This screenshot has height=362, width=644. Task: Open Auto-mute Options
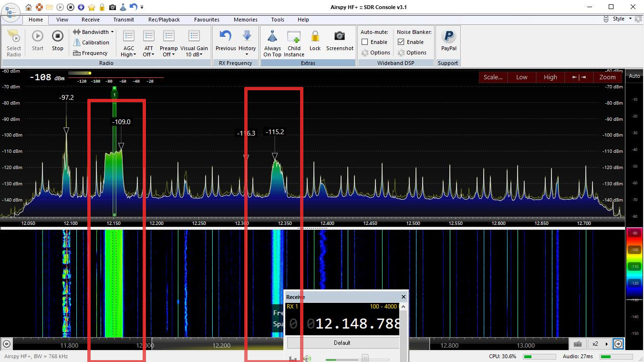coord(376,53)
